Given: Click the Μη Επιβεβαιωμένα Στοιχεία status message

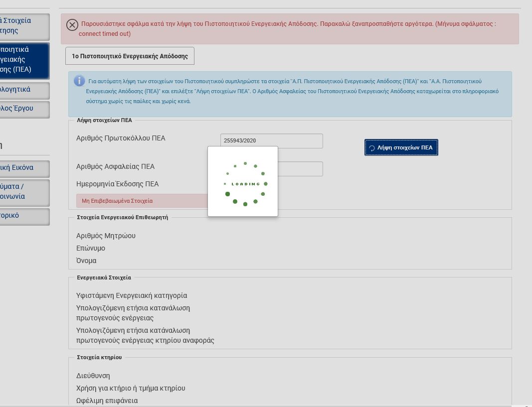Looking at the screenshot, I should point(142,201).
